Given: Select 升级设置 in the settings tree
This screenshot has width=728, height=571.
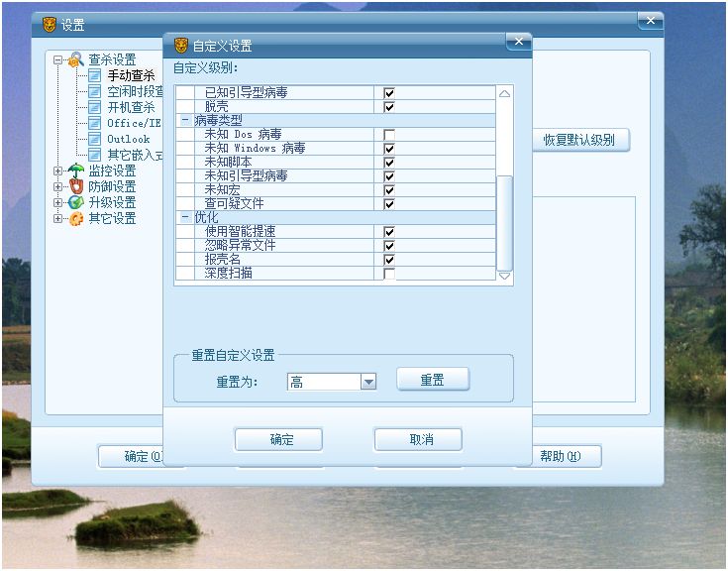Looking at the screenshot, I should pyautogui.click(x=112, y=202).
